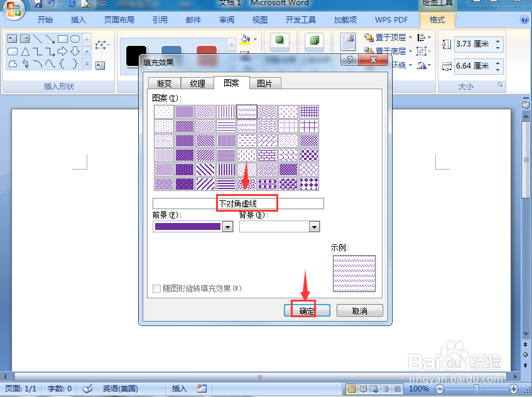Increase shape width 6.64 厘米 stepper
The height and width of the screenshot is (397, 532).
(x=497, y=63)
